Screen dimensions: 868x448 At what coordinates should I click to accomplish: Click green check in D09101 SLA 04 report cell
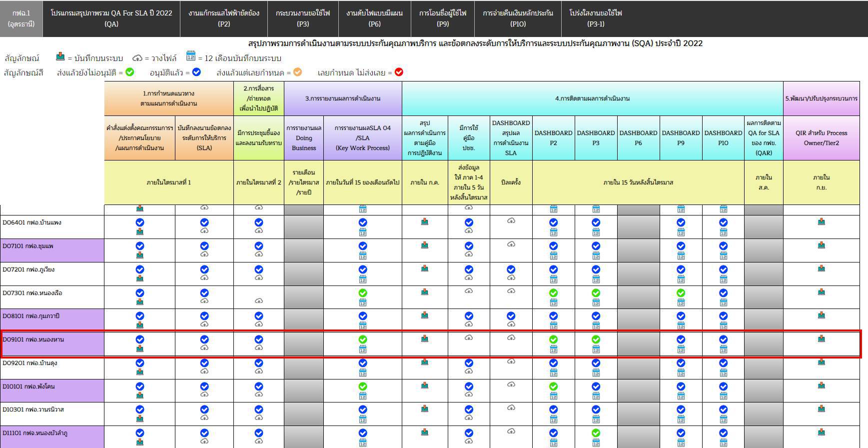click(x=363, y=339)
